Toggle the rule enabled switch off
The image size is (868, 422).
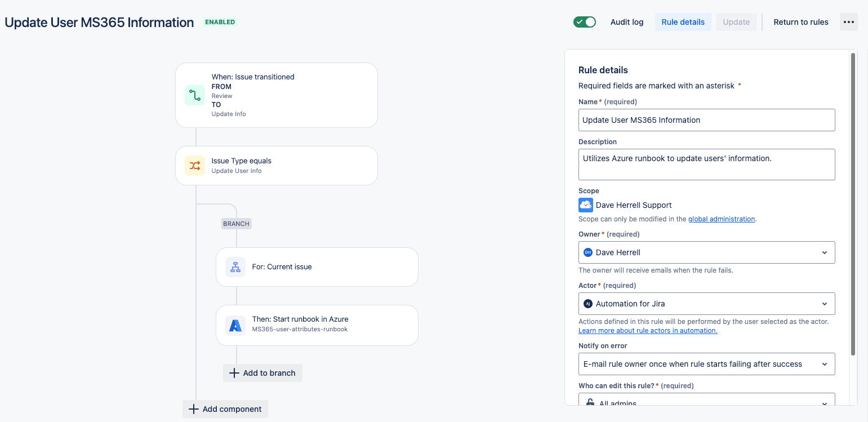tap(585, 22)
